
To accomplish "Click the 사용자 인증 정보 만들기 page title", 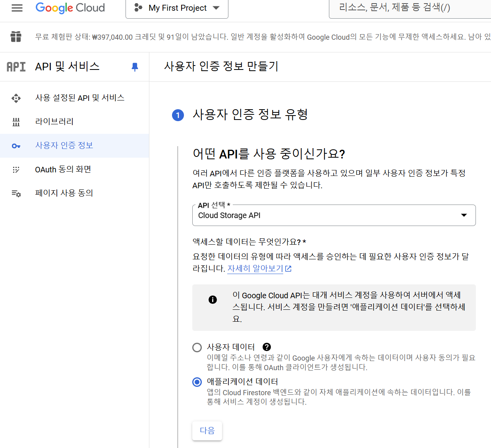I will pyautogui.click(x=221, y=66).
